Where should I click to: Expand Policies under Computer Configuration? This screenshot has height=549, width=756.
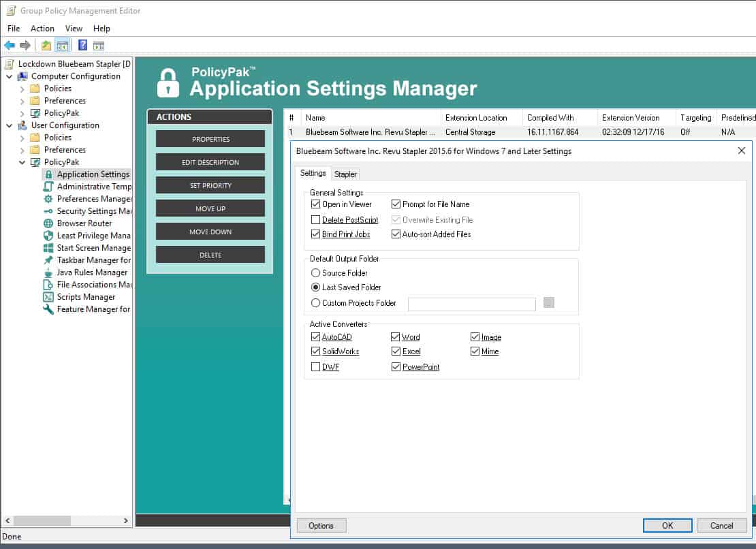(x=22, y=89)
